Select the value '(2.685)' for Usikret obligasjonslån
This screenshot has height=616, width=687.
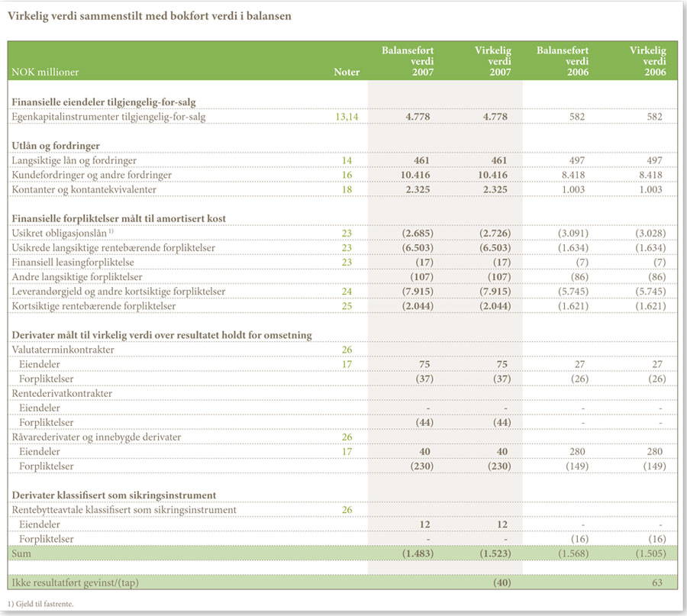click(x=418, y=234)
